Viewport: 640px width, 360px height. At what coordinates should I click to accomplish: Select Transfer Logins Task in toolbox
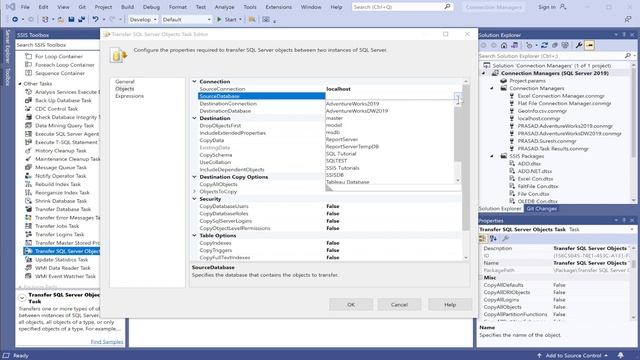click(59, 234)
